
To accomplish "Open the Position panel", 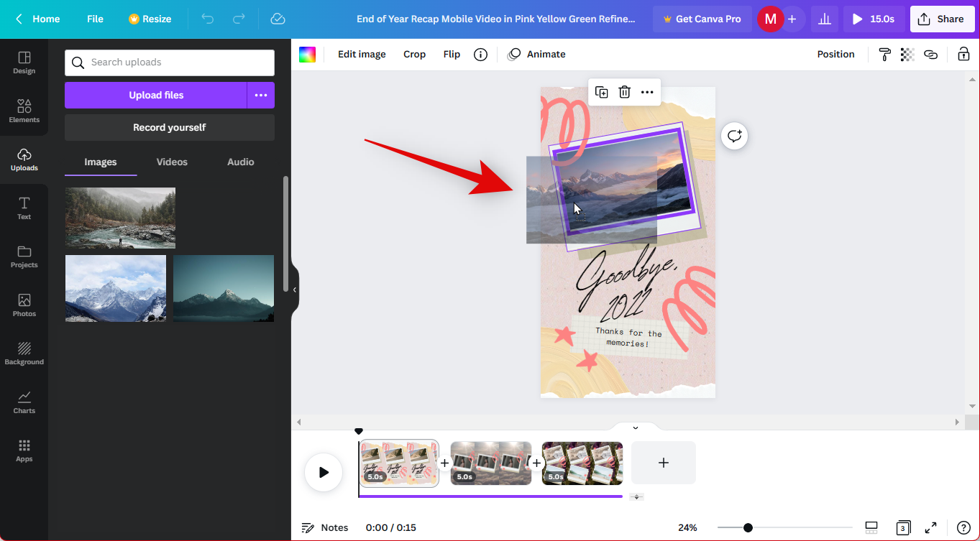I will (835, 55).
